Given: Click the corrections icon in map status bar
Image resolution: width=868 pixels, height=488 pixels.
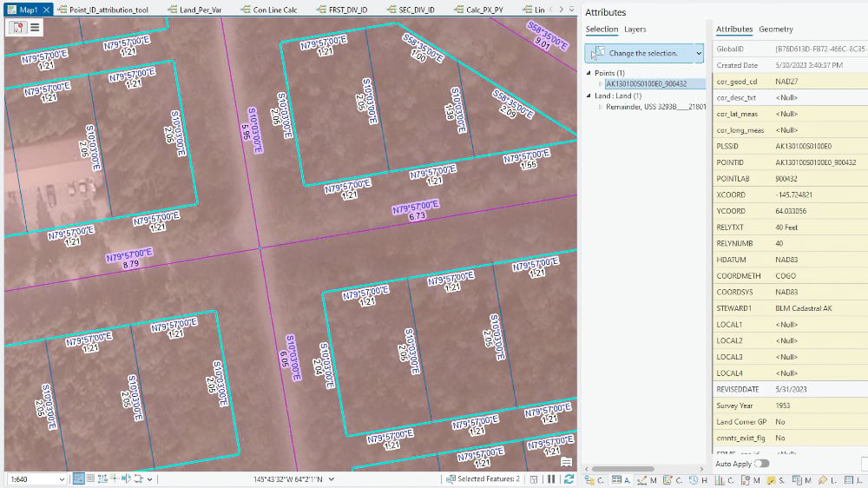Looking at the screenshot, I should point(126,478).
